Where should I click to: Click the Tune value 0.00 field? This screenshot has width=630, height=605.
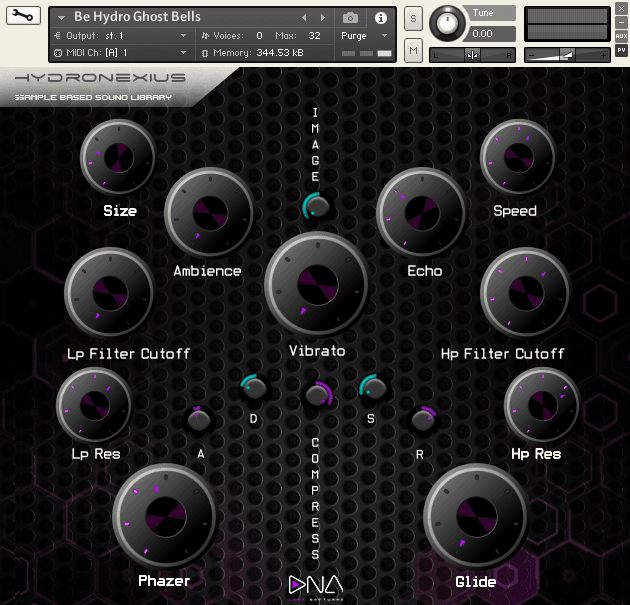point(489,34)
